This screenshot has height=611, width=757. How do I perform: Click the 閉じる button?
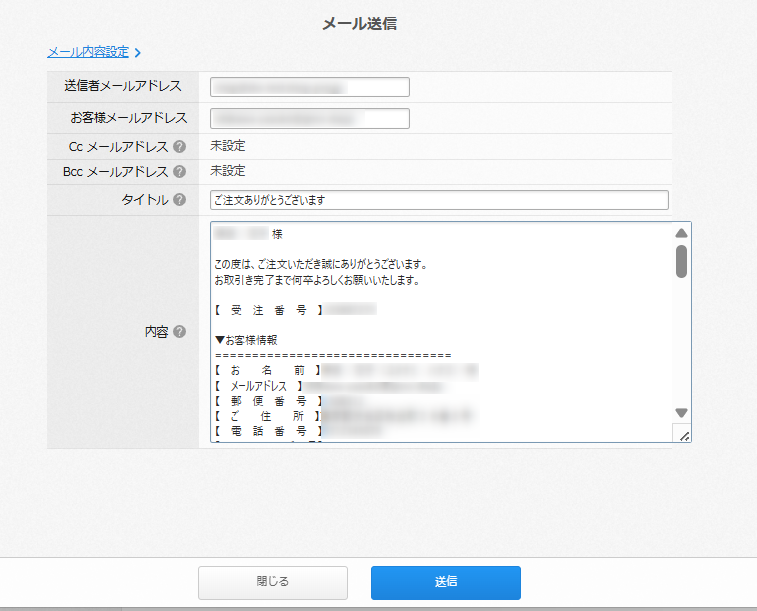click(x=273, y=583)
